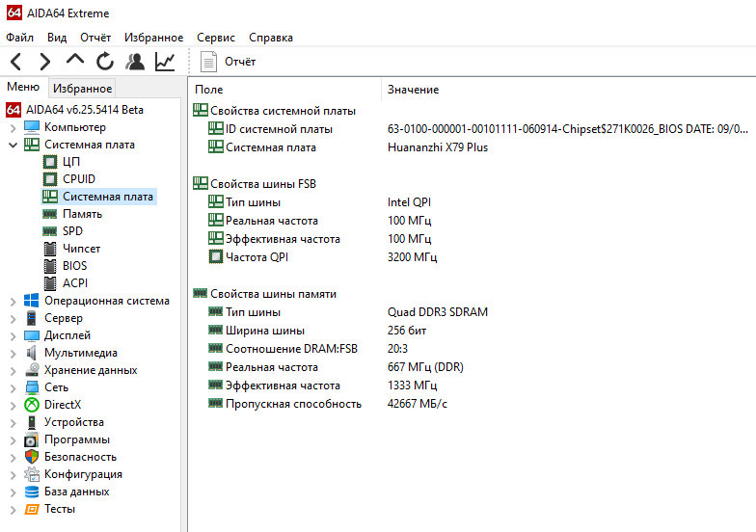Go up one level with the up arrow

pyautogui.click(x=75, y=60)
